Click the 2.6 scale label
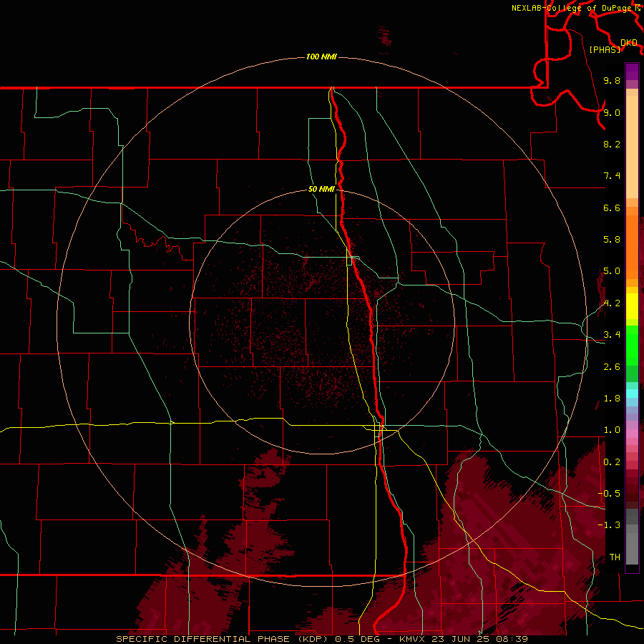The image size is (644, 644). (x=612, y=367)
